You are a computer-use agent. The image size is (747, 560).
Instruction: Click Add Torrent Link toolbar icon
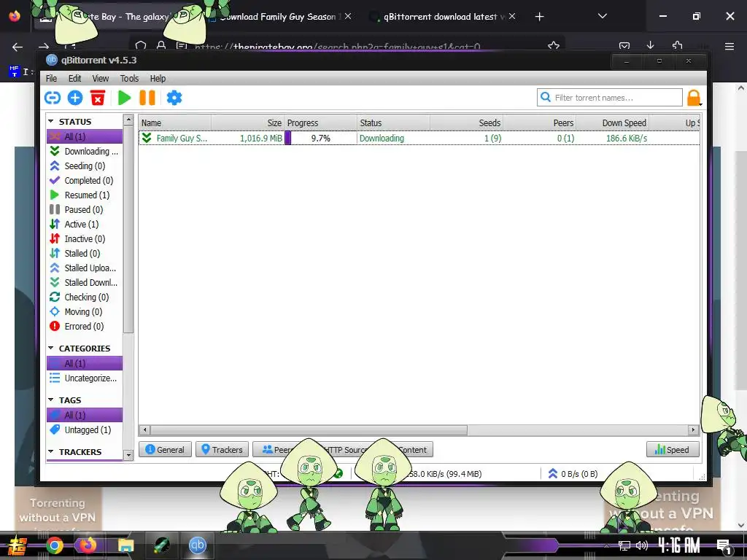[53, 98]
